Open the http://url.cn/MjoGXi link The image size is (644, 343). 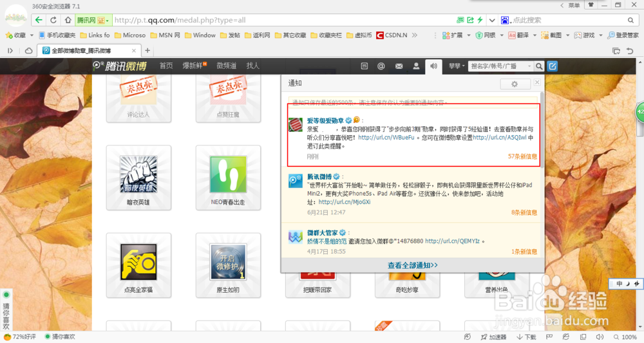344,202
